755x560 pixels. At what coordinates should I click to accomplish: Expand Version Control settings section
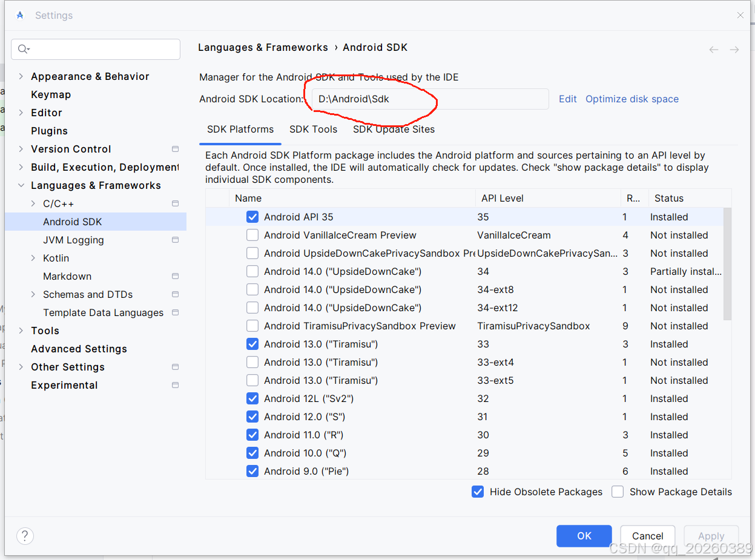pyautogui.click(x=21, y=149)
